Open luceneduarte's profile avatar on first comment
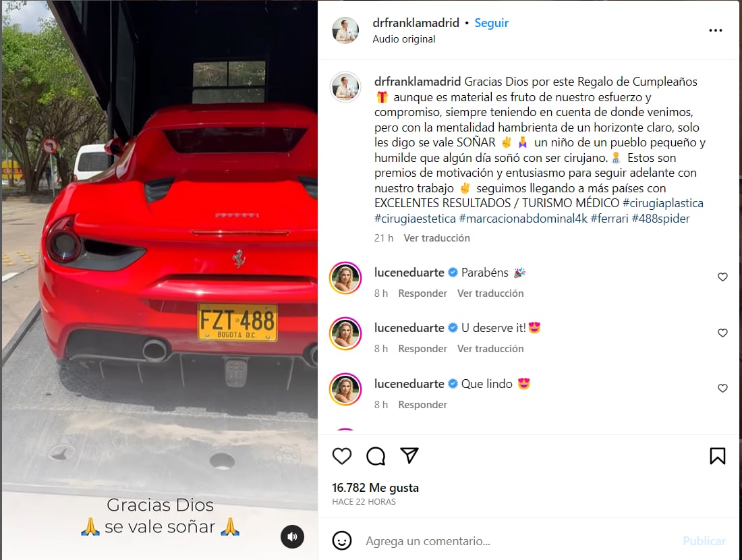 click(345, 278)
